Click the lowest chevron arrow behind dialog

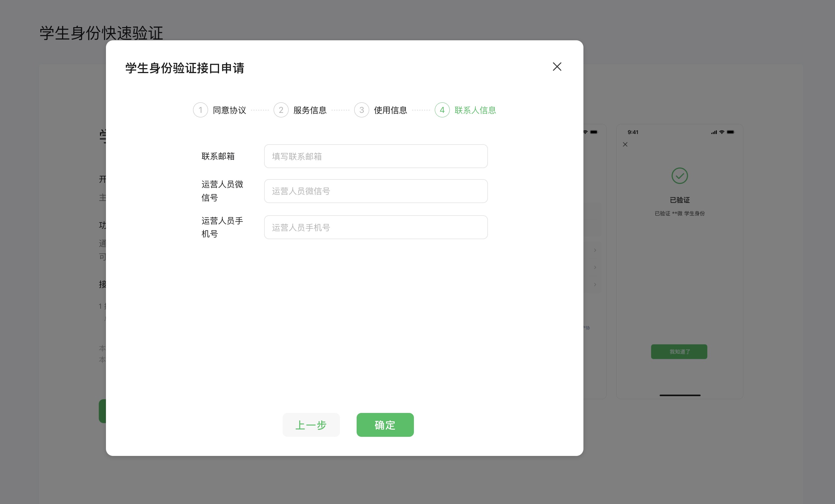pos(595,284)
